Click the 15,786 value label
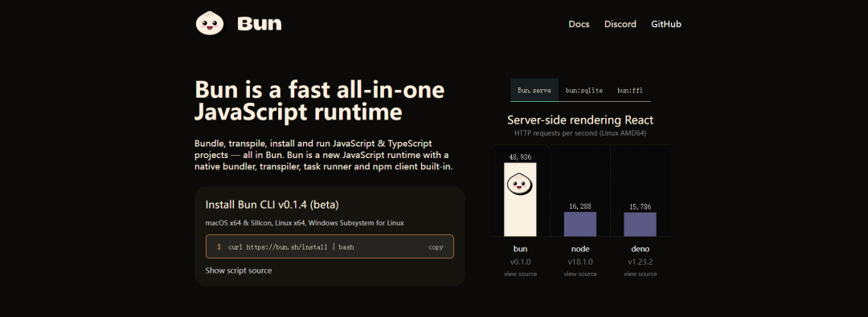Image resolution: width=868 pixels, height=317 pixels. point(640,207)
